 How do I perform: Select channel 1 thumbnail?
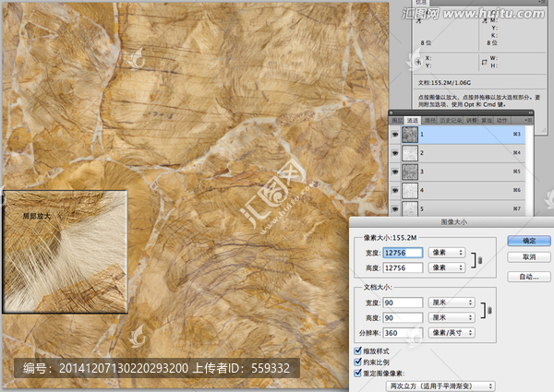point(410,135)
